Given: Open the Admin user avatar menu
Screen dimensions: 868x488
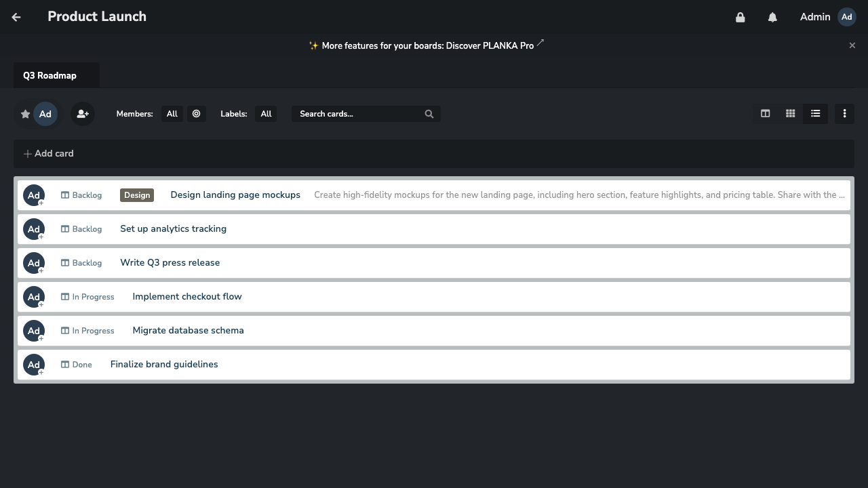Looking at the screenshot, I should coord(847,17).
